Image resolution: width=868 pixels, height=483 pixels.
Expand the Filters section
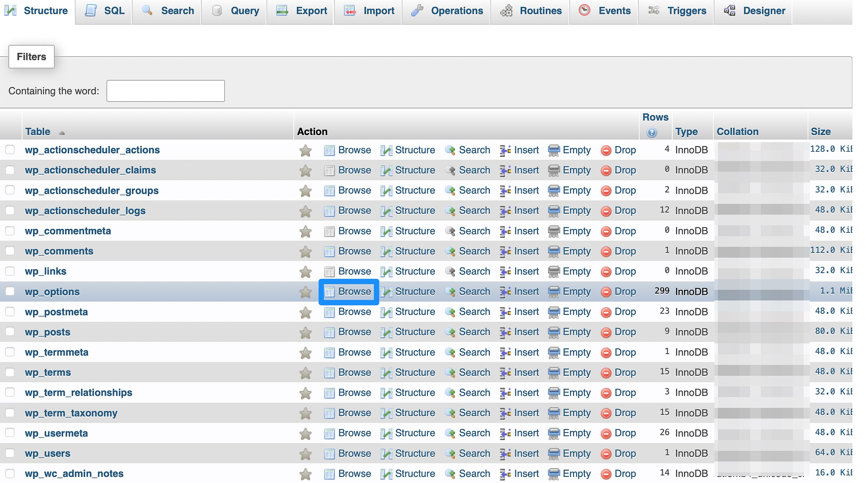pyautogui.click(x=30, y=56)
